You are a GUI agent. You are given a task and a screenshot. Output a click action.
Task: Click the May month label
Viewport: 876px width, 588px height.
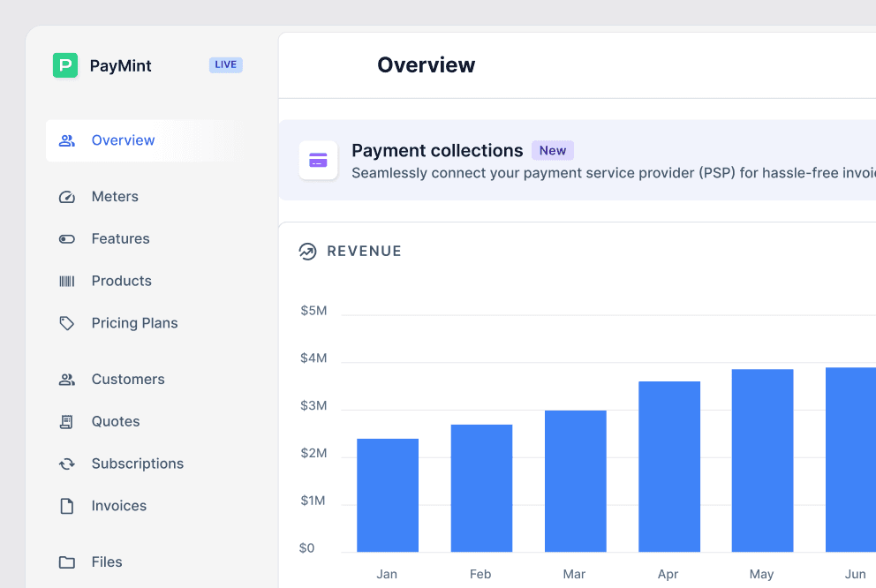point(761,574)
